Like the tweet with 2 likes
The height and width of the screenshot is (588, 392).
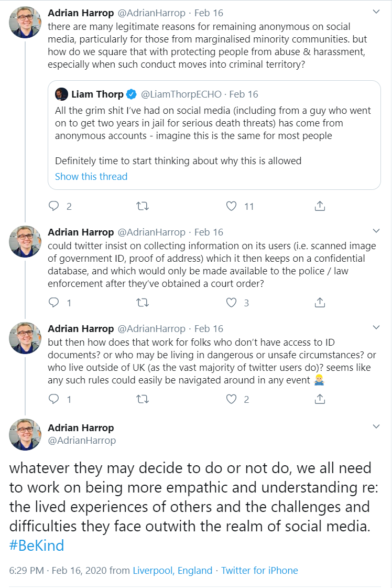(x=231, y=399)
